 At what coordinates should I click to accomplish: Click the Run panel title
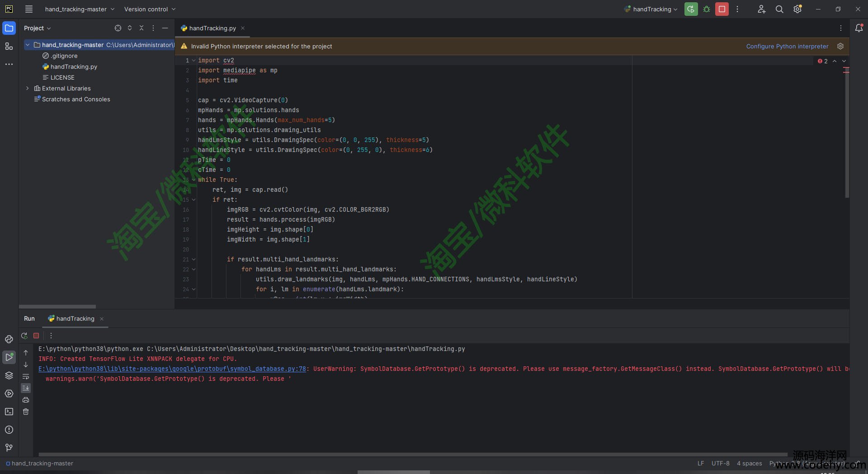29,318
